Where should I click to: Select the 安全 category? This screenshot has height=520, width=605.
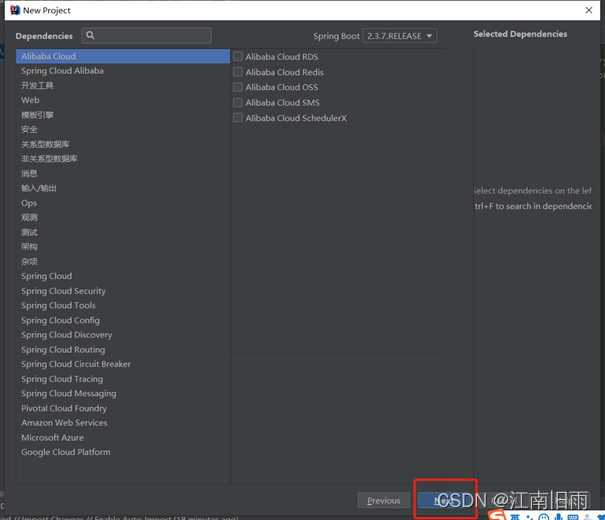[123, 130]
